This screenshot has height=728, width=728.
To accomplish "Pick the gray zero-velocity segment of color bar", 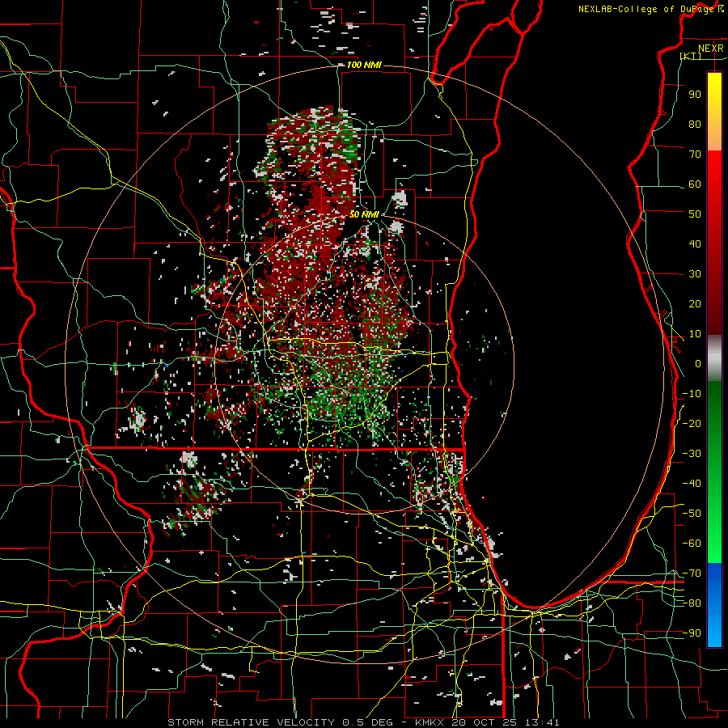I will point(714,358).
